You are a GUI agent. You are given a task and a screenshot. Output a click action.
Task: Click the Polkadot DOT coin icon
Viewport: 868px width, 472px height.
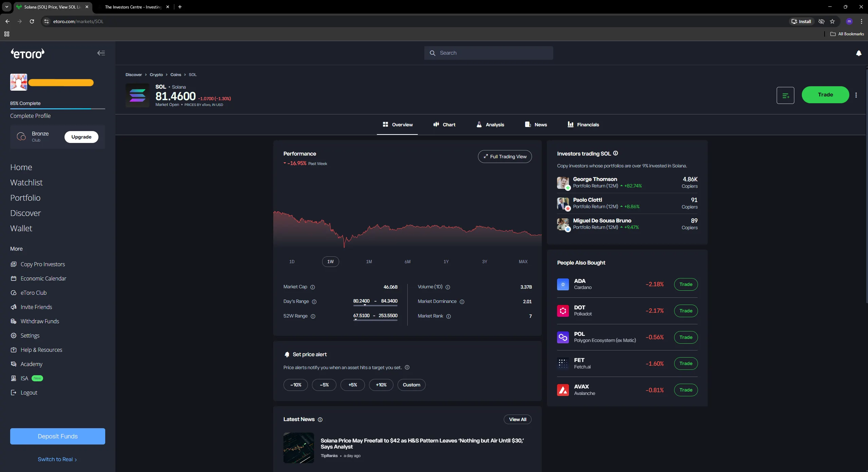tap(563, 311)
